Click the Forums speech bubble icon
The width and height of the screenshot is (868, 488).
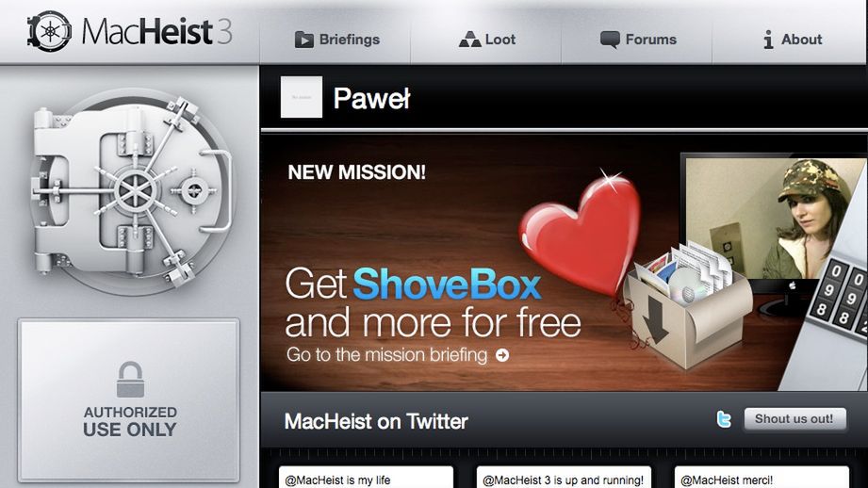[x=610, y=40]
